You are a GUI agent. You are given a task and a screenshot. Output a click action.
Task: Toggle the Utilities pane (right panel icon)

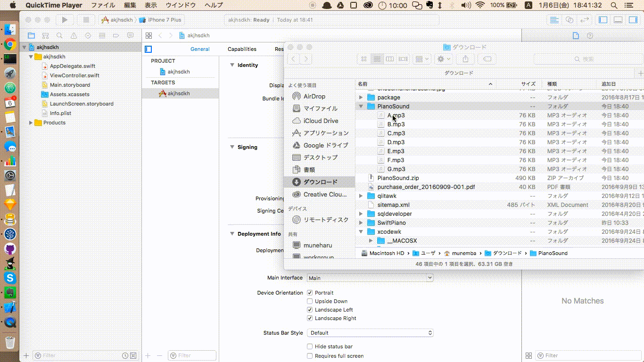633,20
